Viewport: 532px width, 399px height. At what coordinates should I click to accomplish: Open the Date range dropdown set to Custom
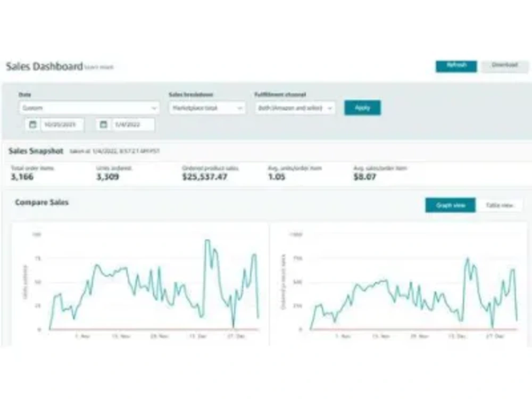pos(89,108)
